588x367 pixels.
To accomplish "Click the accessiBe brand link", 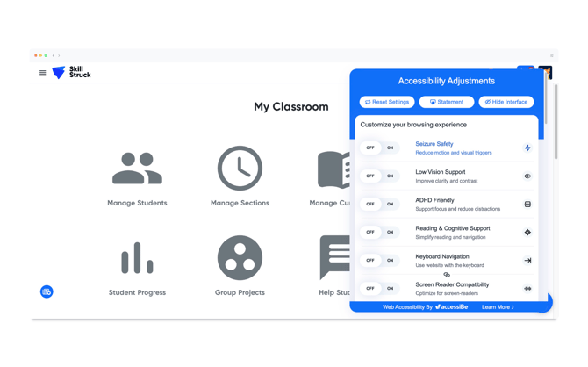I will pos(451,307).
